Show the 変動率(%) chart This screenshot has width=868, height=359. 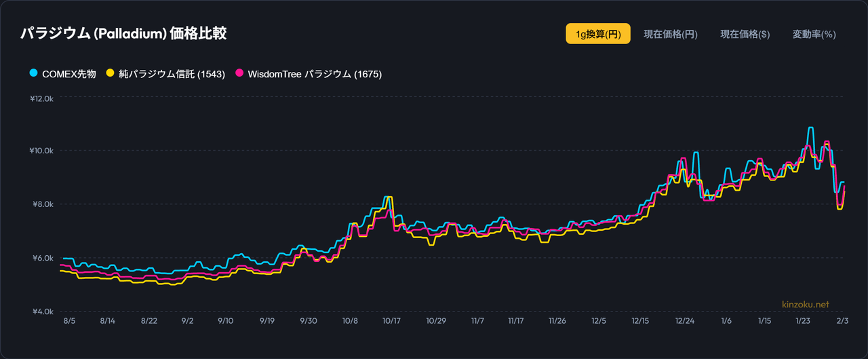click(x=814, y=34)
